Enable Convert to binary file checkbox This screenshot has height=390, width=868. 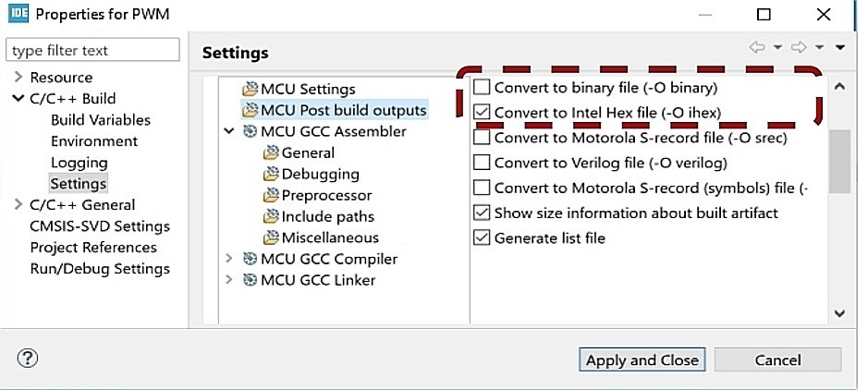(482, 89)
